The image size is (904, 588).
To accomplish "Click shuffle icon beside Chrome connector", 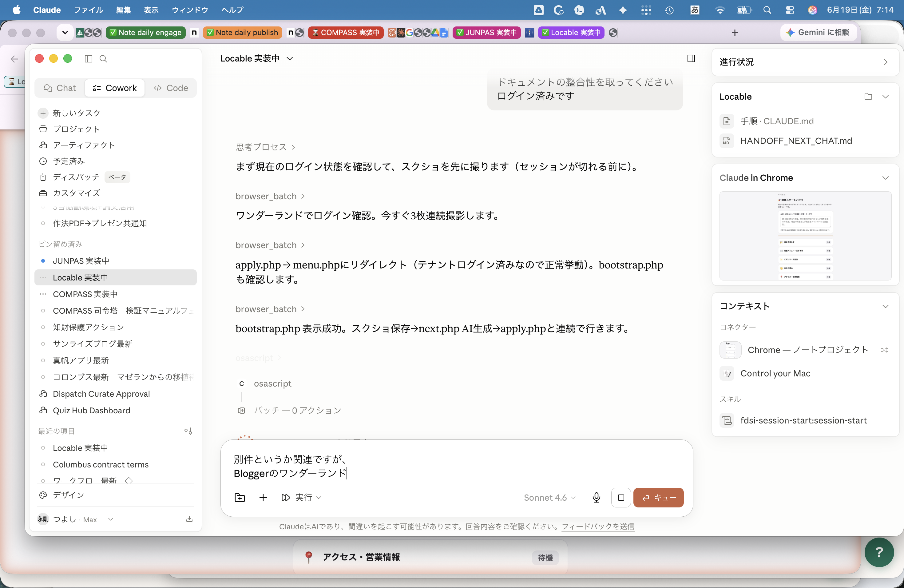I will (884, 350).
